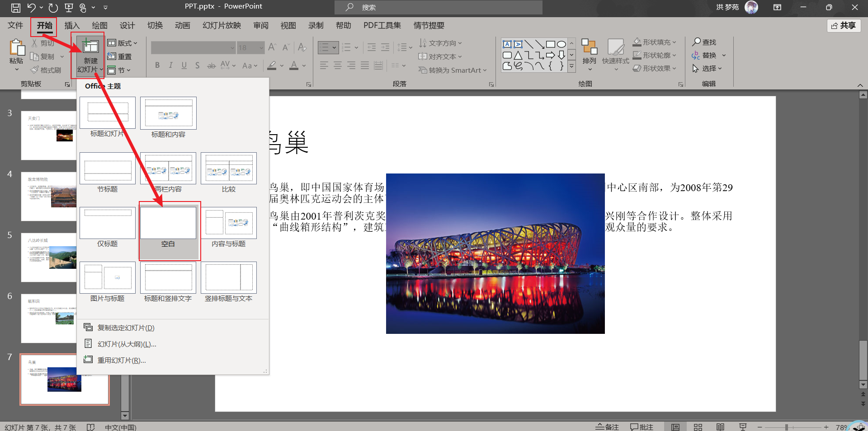Viewport: 868px width, 431px height.
Task: Click the New Slide (新建幻灯片) icon
Action: pos(90,46)
